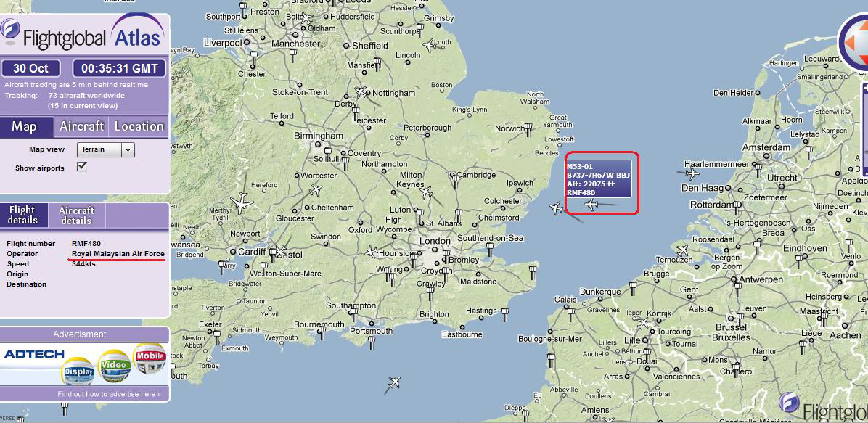Click the aircraft between Bolton and Oldham
Image resolution: width=868 pixels, height=423 pixels.
(306, 18)
